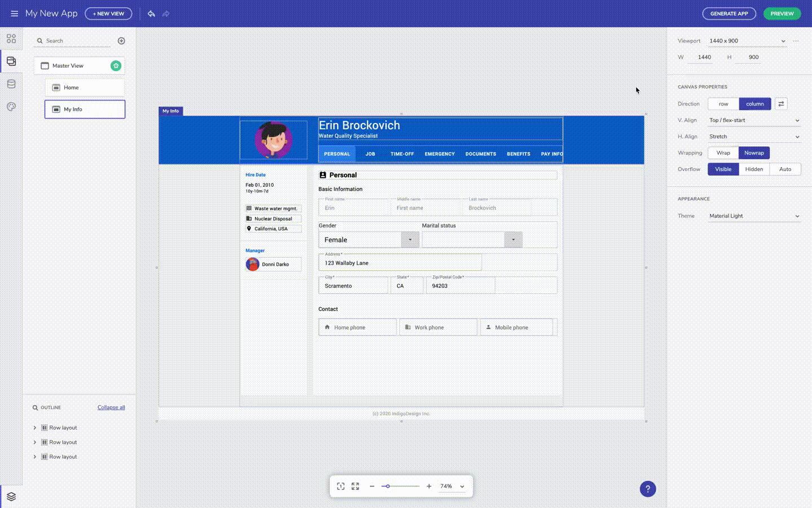Expand the first Row layout in Outline

click(35, 428)
